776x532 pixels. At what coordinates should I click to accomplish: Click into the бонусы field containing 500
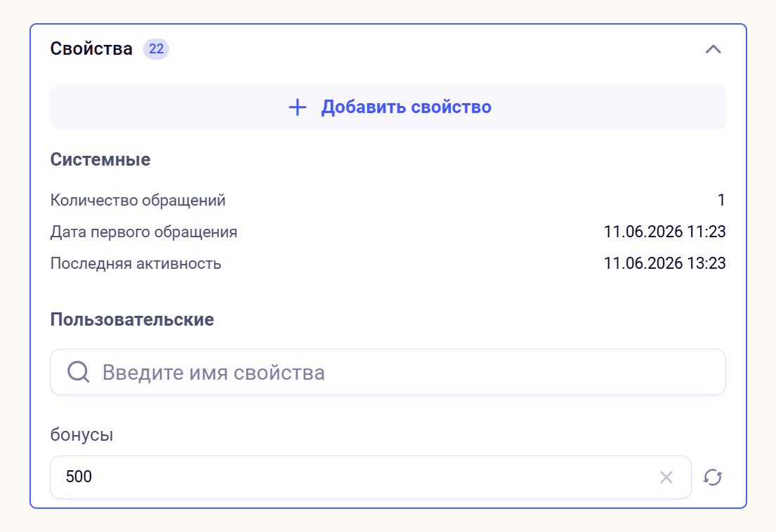[371, 477]
